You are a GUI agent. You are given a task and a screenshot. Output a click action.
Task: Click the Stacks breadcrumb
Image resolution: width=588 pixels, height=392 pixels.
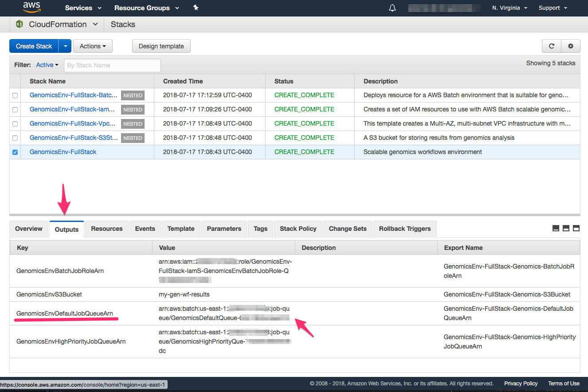(x=123, y=24)
